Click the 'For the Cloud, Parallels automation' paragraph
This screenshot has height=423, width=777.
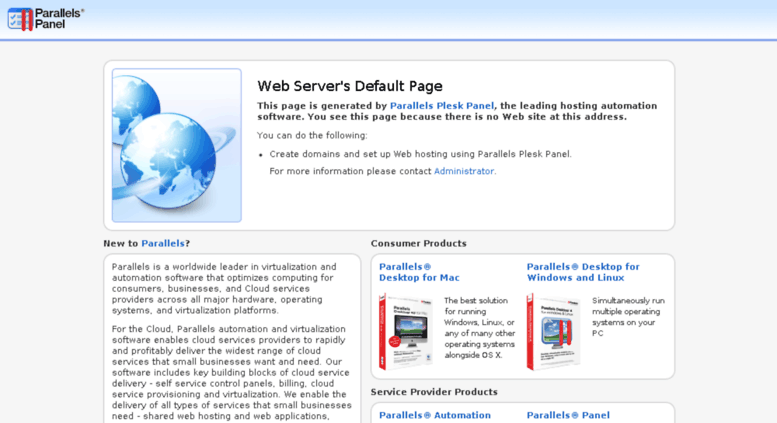pos(231,372)
